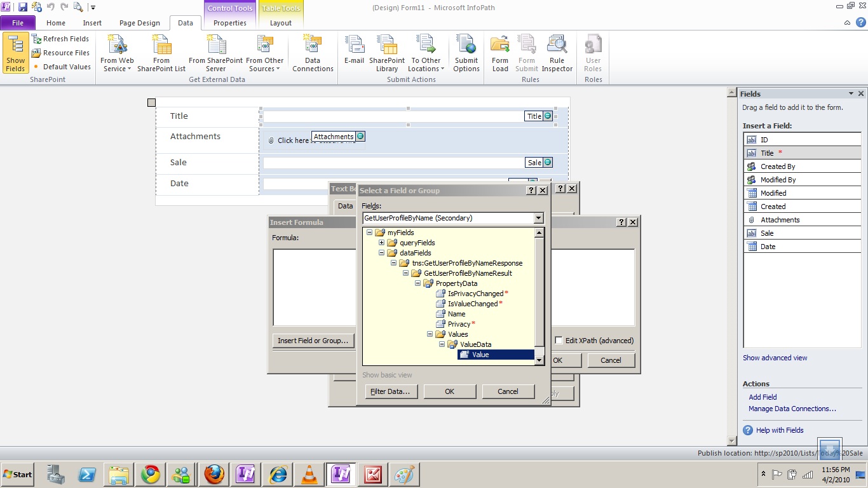The height and width of the screenshot is (488, 868).
Task: Open the Data Connections tool
Action: pyautogui.click(x=313, y=53)
